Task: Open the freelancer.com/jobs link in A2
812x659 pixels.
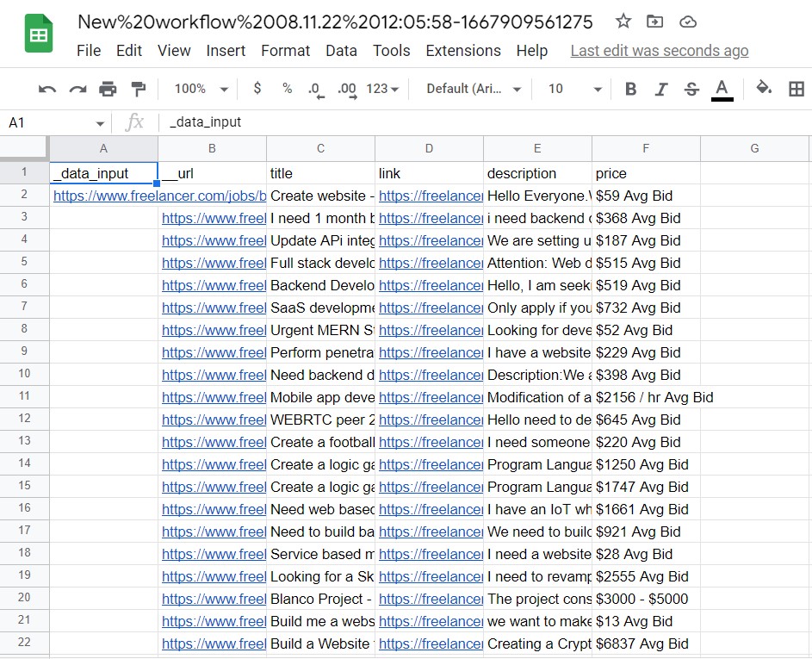Action: pos(159,196)
